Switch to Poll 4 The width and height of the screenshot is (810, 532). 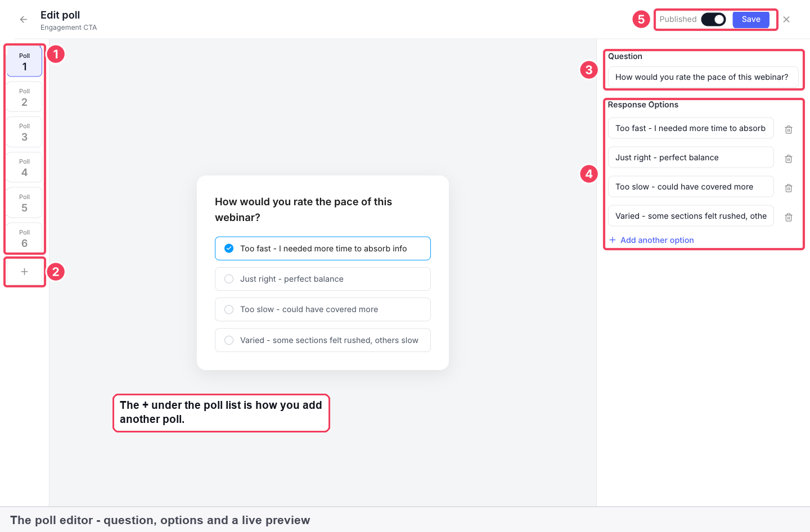pos(24,167)
